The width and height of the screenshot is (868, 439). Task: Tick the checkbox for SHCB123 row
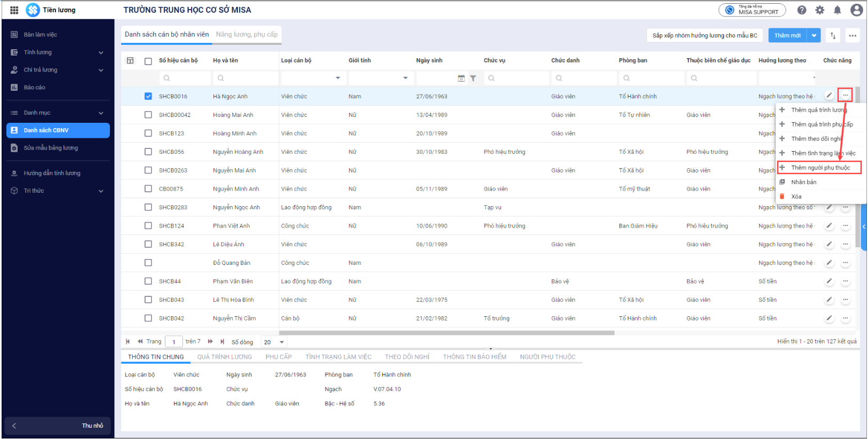point(148,134)
